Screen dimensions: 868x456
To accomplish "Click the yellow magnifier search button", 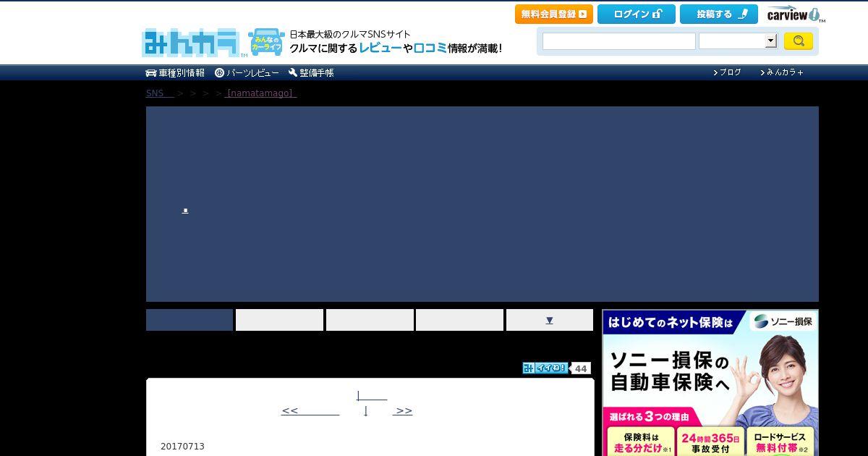I will (799, 41).
